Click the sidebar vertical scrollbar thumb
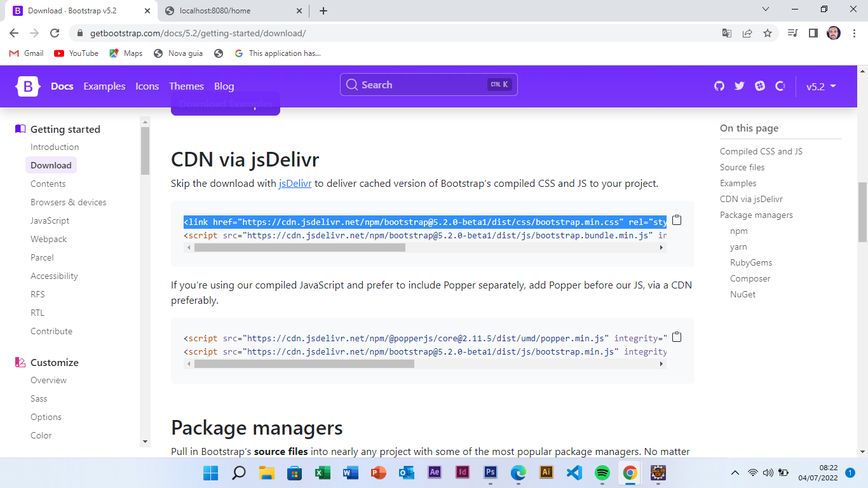This screenshot has width=868, height=488. click(145, 151)
